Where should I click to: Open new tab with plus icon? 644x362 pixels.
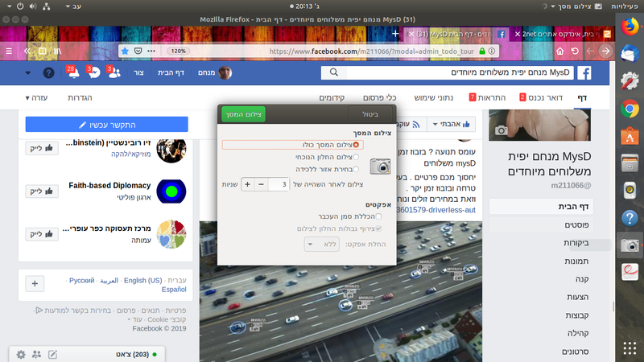click(395, 34)
